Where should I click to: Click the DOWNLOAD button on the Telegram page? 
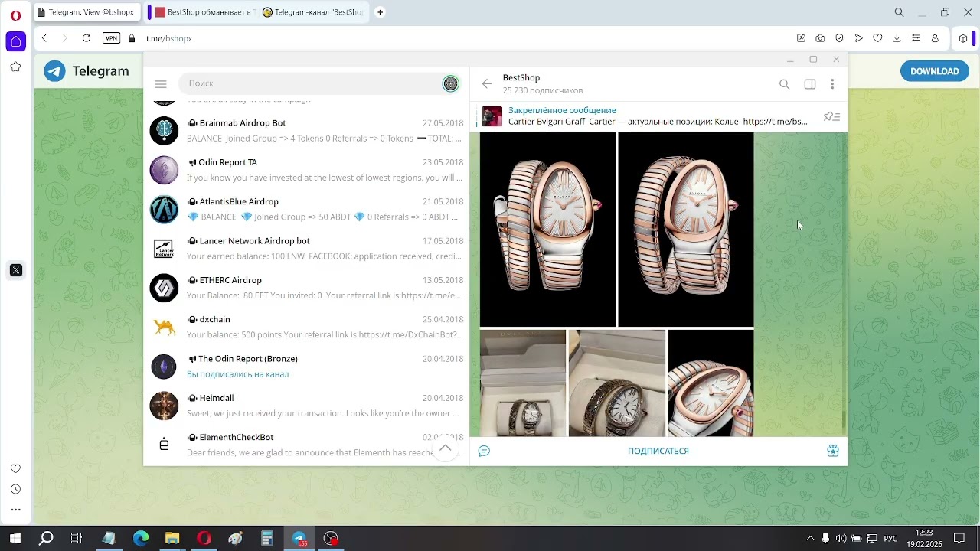[934, 71]
